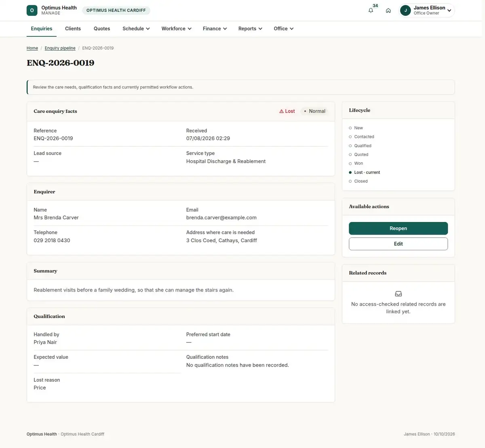485x448 pixels.
Task: Click the enquirer name Mrs Brenda Carver
Action: [56, 218]
